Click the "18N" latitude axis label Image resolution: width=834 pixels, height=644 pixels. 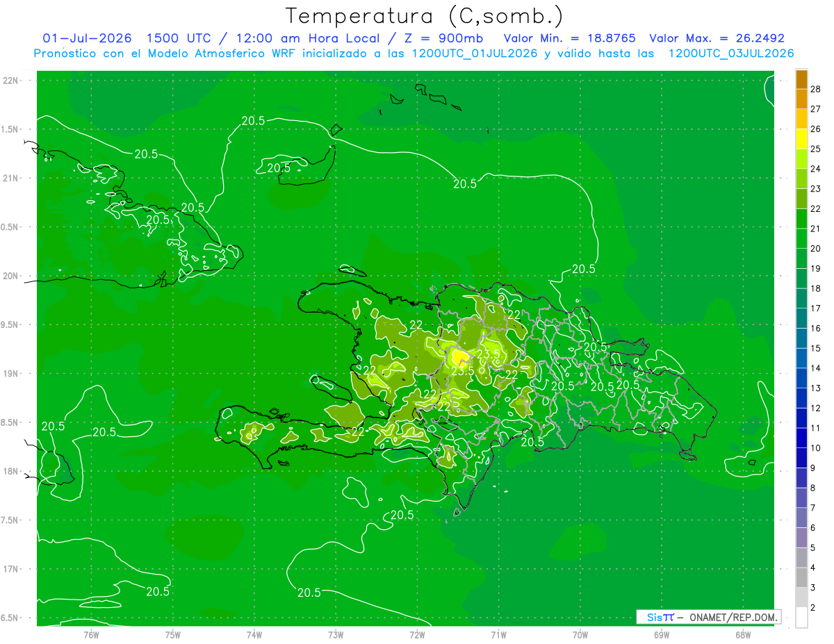pos(11,471)
